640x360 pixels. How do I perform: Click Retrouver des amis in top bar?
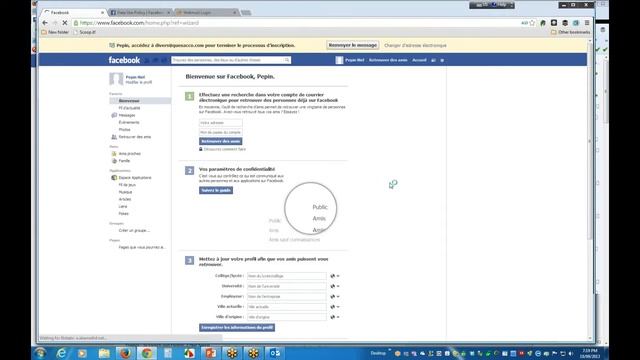point(388,60)
